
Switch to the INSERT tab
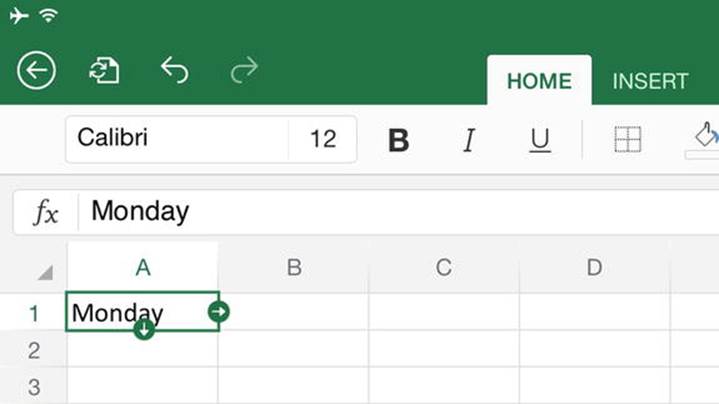pos(650,81)
